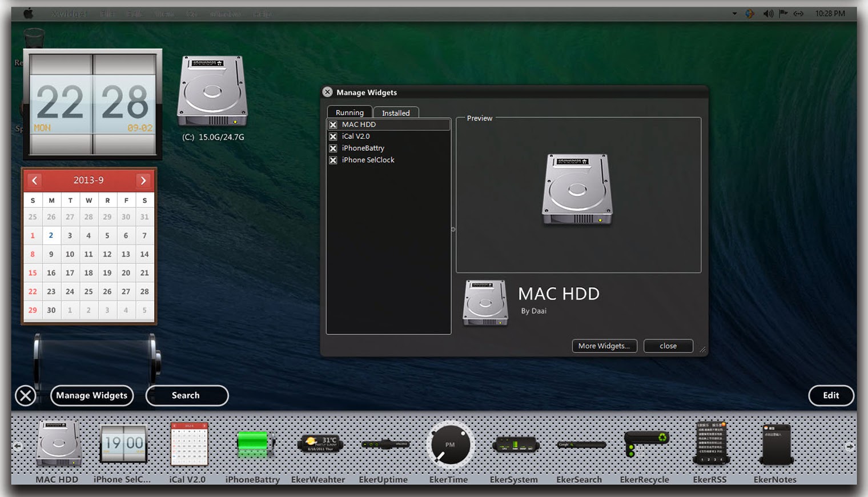This screenshot has width=868, height=497.
Task: Click the trash can icon on the desktop
Action: [x=34, y=38]
